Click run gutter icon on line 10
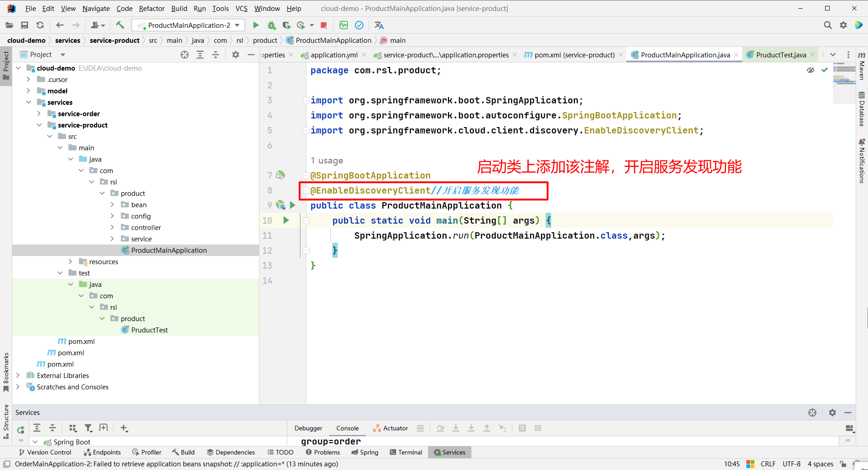 pos(286,220)
